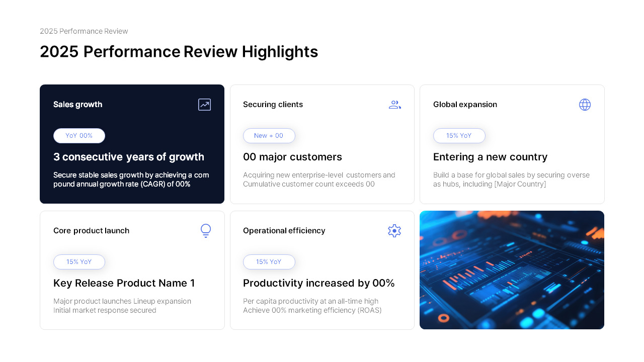This screenshot has width=644, height=362.
Task: Select the Entering a new country heading
Action: coord(490,157)
